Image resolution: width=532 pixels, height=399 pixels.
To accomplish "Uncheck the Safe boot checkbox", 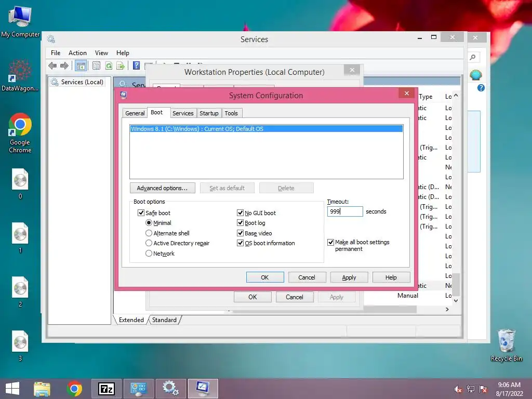I will [141, 212].
